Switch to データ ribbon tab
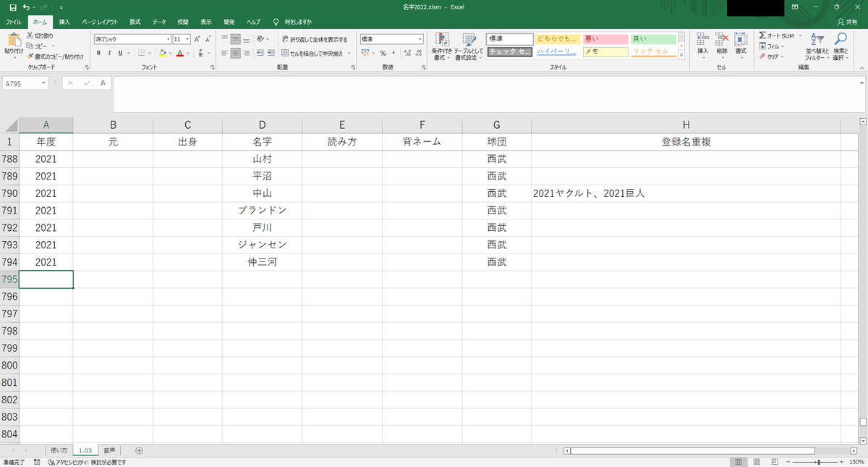The width and height of the screenshot is (868, 467). [159, 22]
